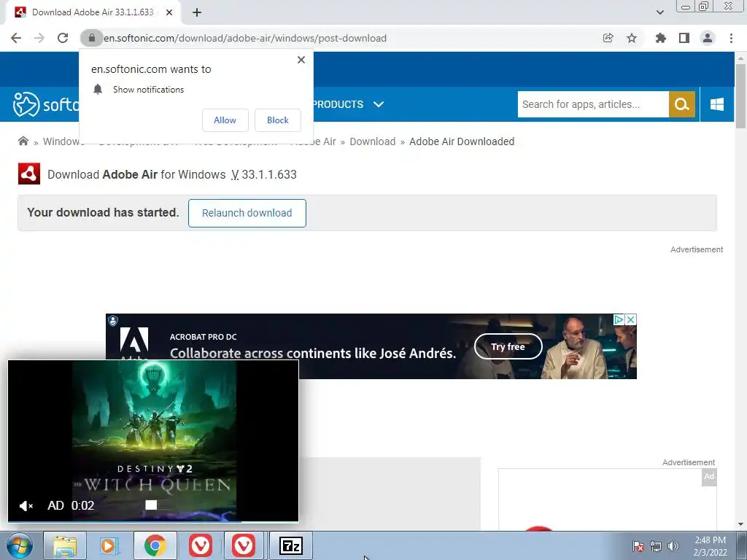Click the Adobe logo in the banner ad
This screenshot has height=560, width=747.
point(134,343)
